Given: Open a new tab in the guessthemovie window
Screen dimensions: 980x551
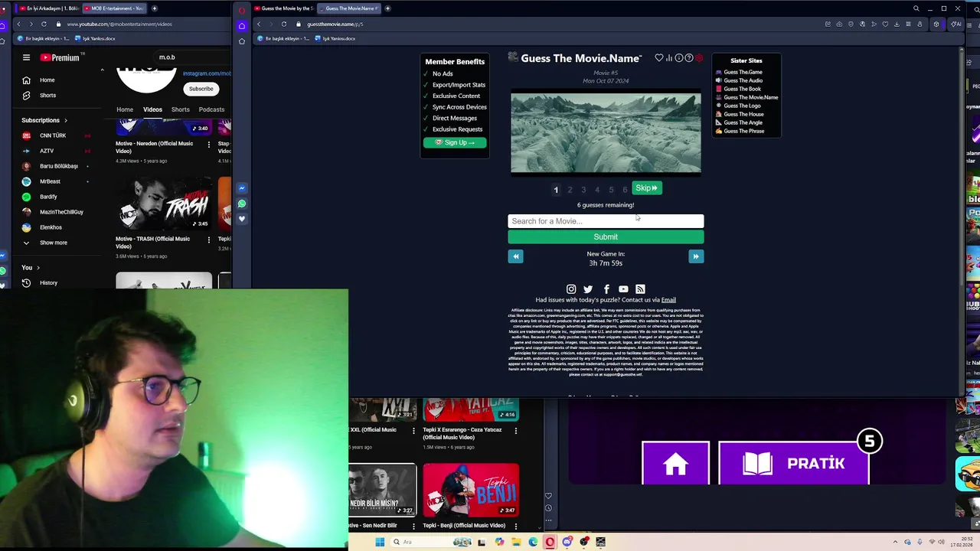Looking at the screenshot, I should (387, 8).
